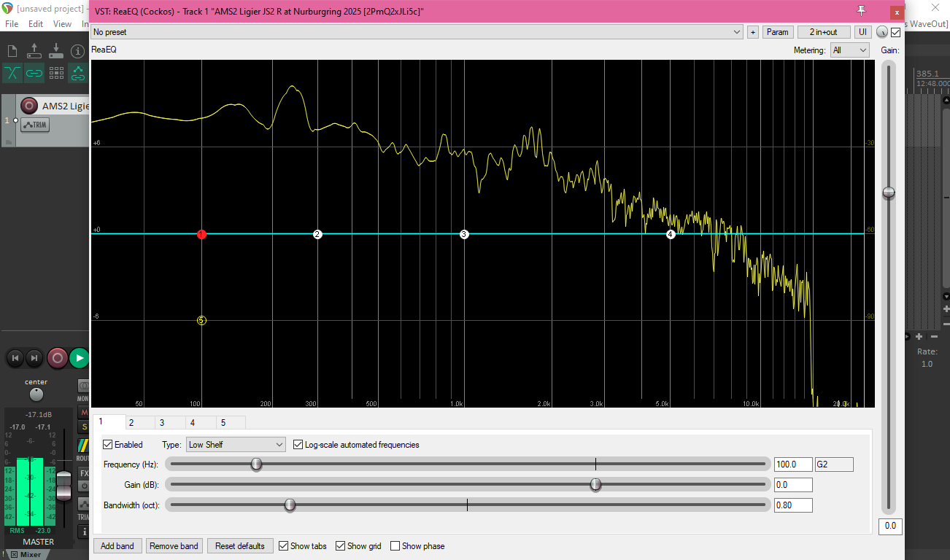The height and width of the screenshot is (560, 950).
Task: Enable Show phase checkbox
Action: point(395,546)
